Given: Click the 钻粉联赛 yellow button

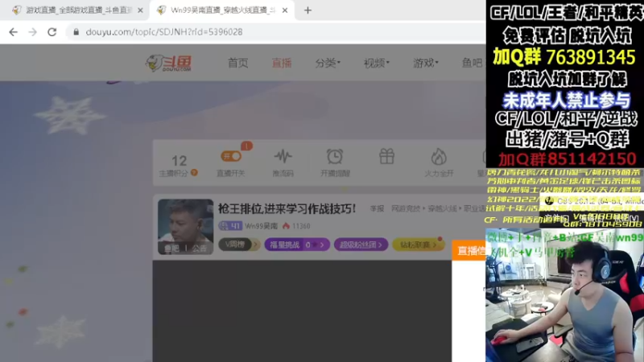Looking at the screenshot, I should tap(419, 245).
